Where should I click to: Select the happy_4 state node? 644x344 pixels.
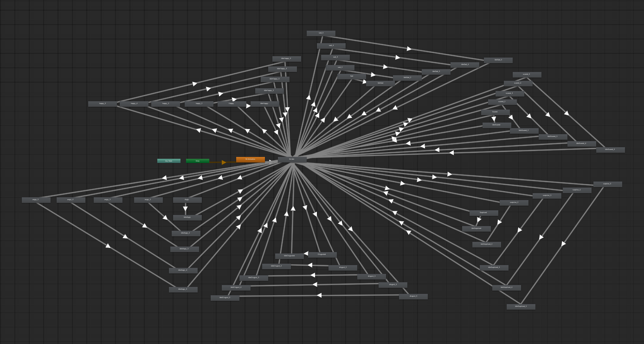[x=134, y=104]
